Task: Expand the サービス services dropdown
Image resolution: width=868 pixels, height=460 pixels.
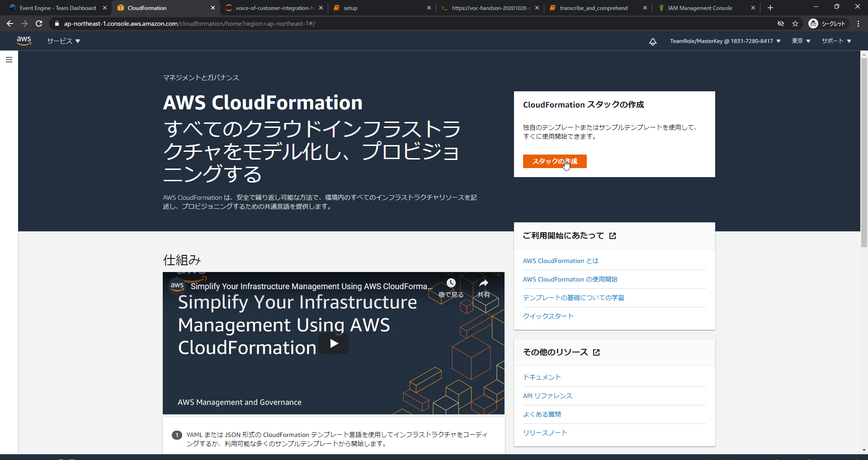Action: [x=63, y=41]
